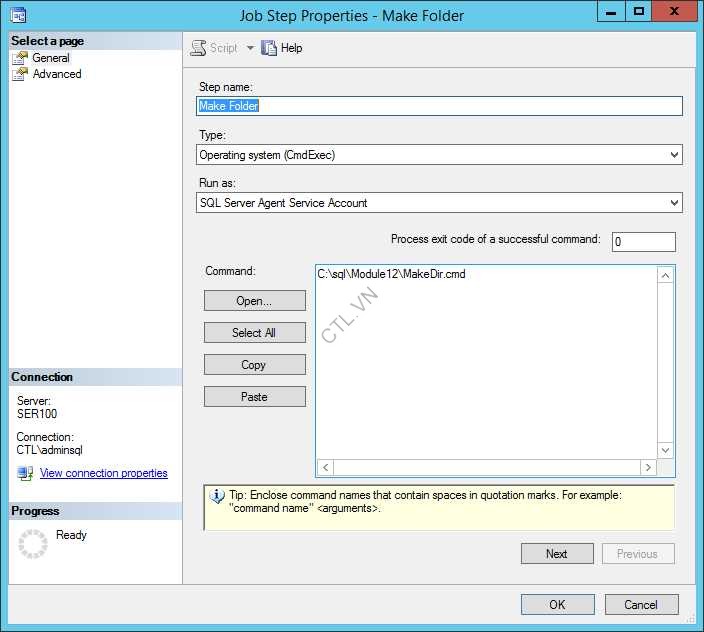Select the General page
The width and height of the screenshot is (704, 632).
tap(51, 58)
